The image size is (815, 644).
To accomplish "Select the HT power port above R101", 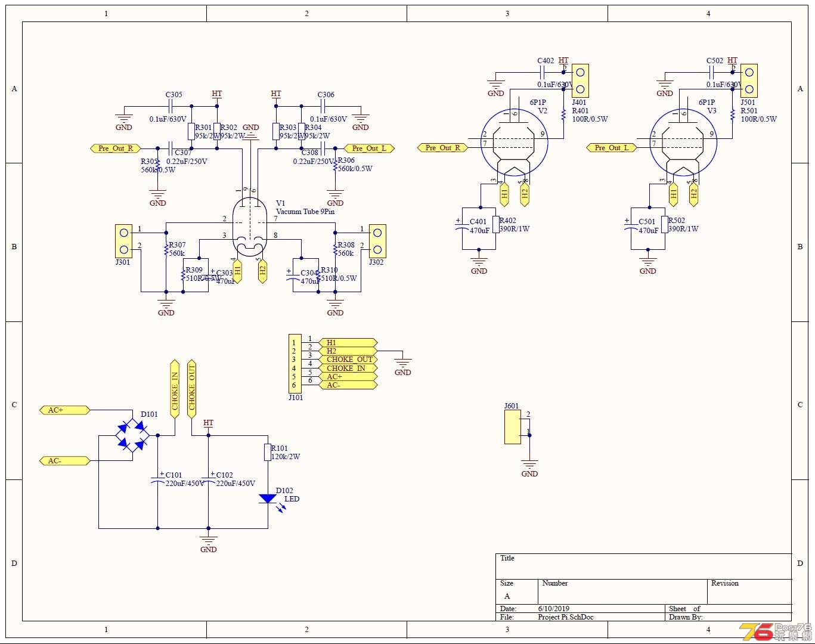I will 208,424.
